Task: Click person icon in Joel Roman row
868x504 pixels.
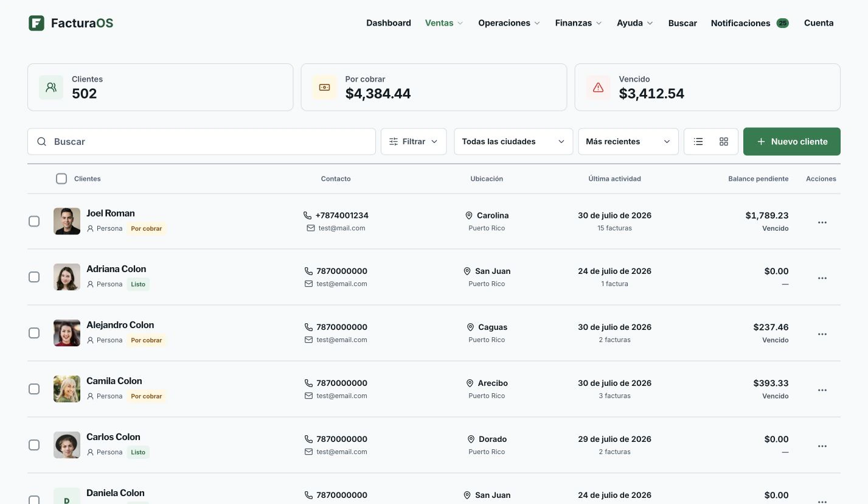Action: pyautogui.click(x=90, y=229)
